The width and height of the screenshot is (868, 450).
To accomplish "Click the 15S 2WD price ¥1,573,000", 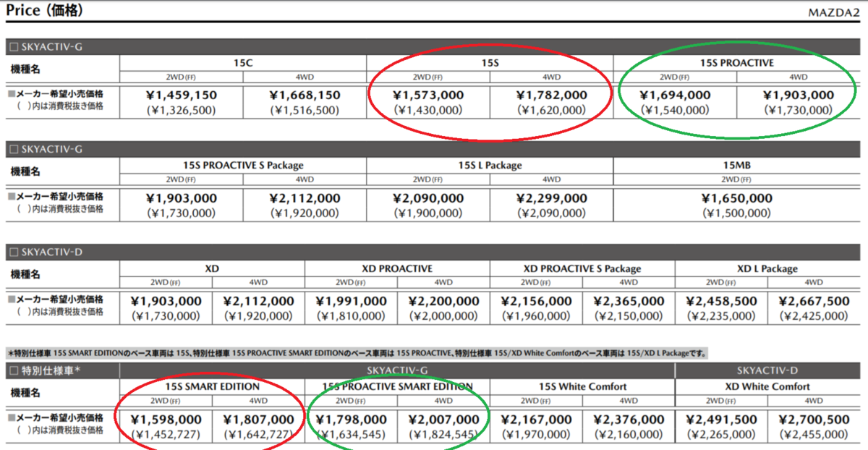I will (x=428, y=95).
